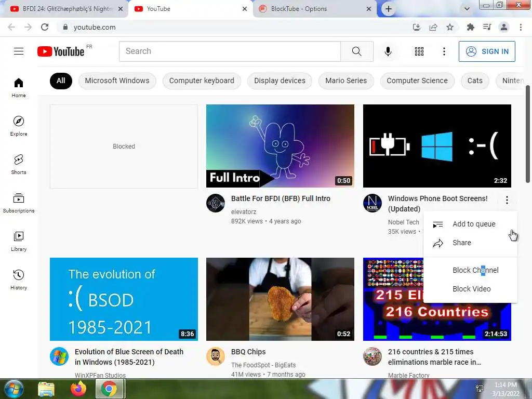
Task: Click the three-dot menu on Windows Phone video
Action: tap(507, 200)
